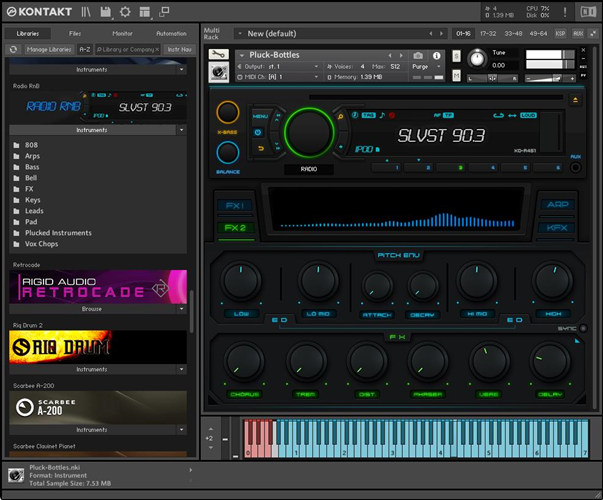Click the Manage Libraries button

click(47, 49)
